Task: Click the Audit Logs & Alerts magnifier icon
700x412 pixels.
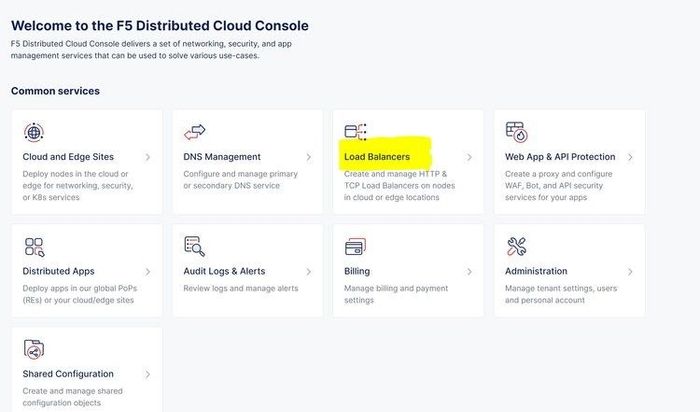Action: coord(194,246)
